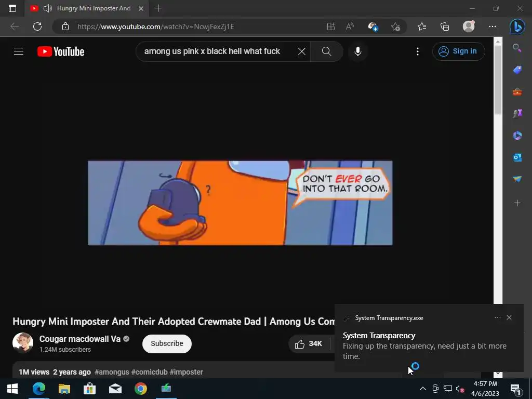This screenshot has width=532, height=399.
Task: Like the video with 34K likes
Action: pyautogui.click(x=309, y=344)
